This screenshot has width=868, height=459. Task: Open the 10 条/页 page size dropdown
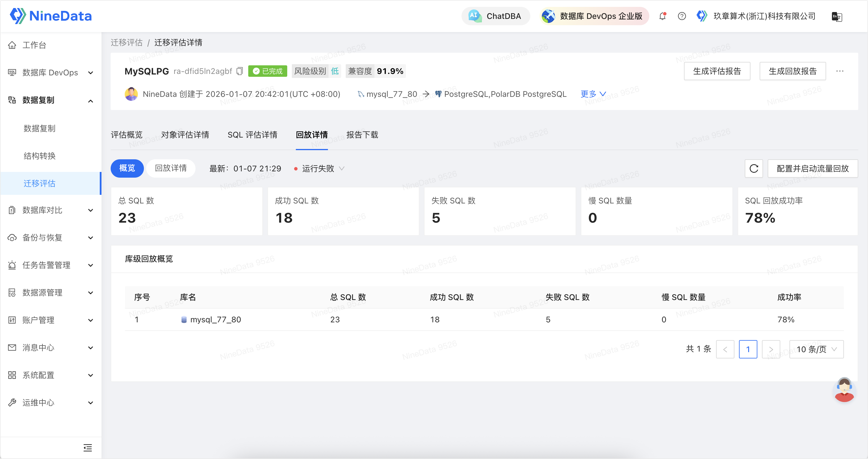pos(816,349)
